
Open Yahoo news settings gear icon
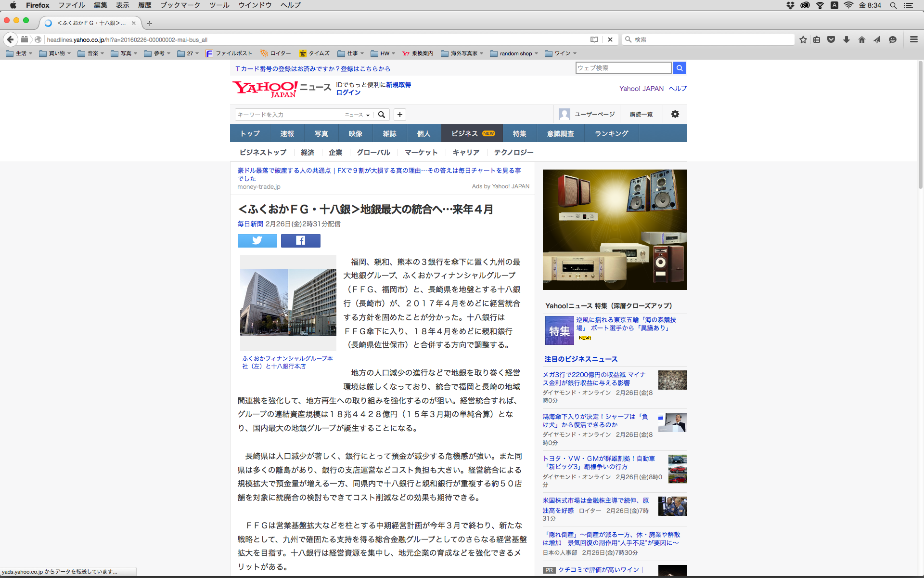click(675, 114)
